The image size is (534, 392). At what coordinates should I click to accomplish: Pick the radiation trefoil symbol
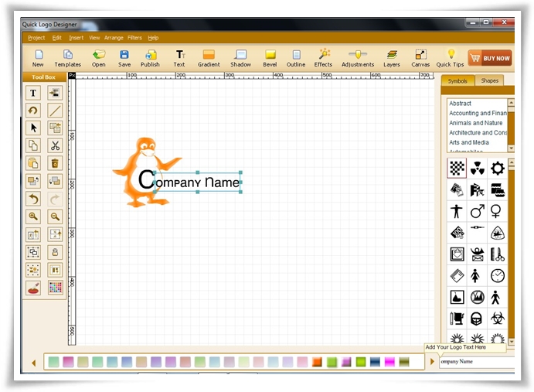477,168
